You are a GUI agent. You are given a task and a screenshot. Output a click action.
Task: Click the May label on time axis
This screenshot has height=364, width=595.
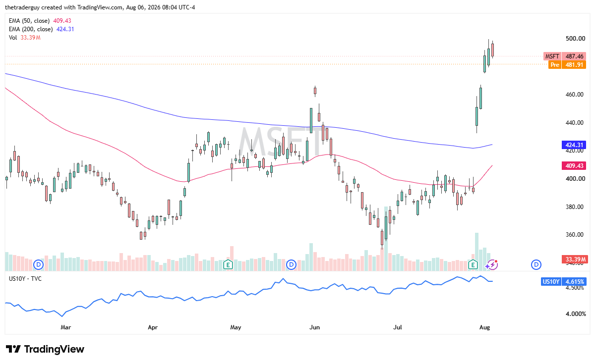tap(236, 327)
